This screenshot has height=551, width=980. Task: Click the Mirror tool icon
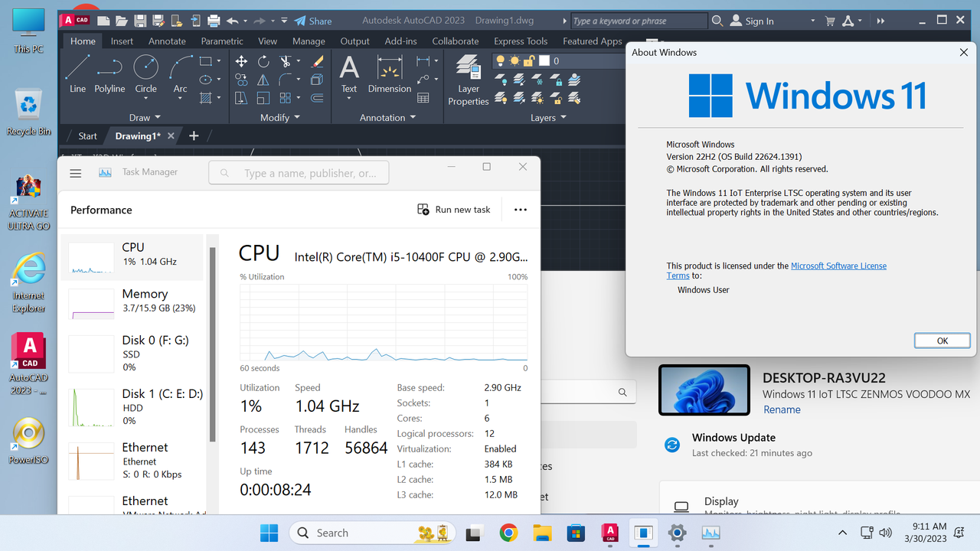click(263, 80)
